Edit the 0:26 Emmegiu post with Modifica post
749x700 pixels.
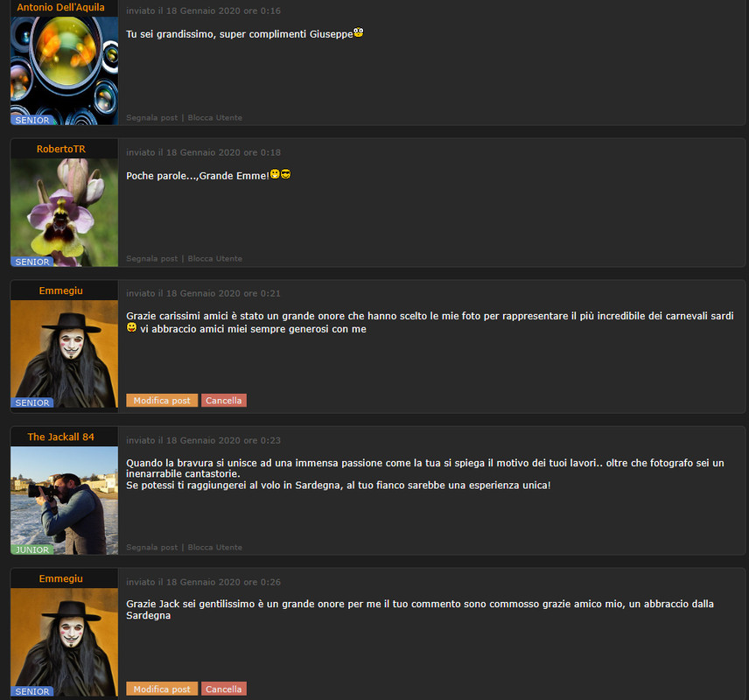click(162, 689)
